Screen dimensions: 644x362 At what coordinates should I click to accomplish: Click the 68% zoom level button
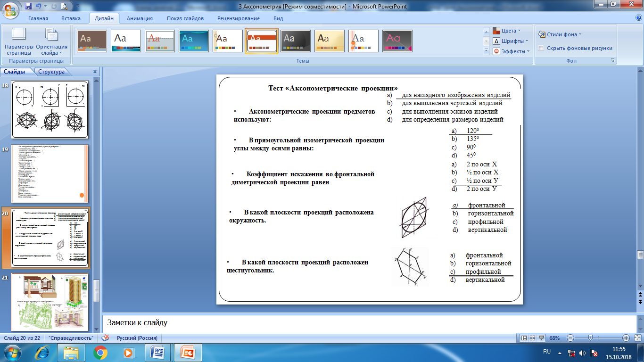click(x=554, y=338)
